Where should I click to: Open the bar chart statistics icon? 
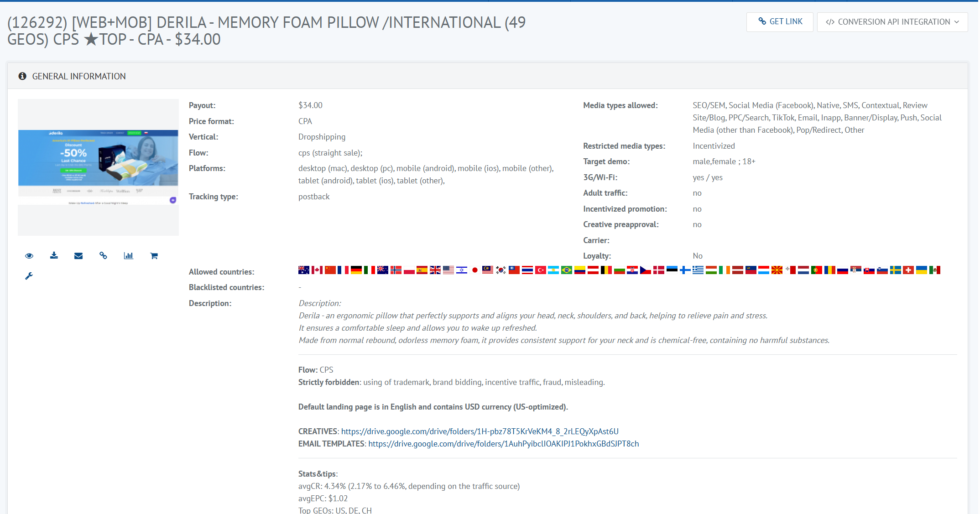[128, 256]
